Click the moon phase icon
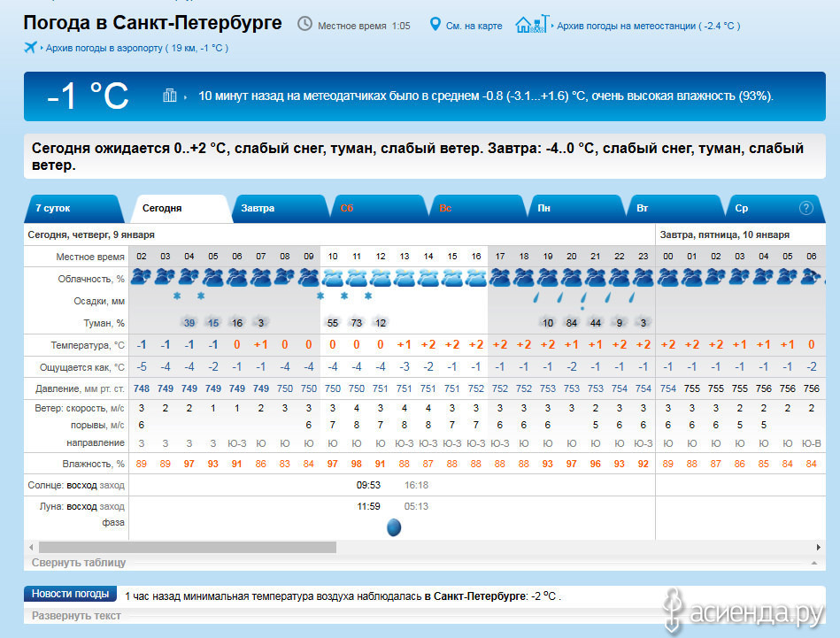Screen dimensions: 840x638 [x=394, y=527]
